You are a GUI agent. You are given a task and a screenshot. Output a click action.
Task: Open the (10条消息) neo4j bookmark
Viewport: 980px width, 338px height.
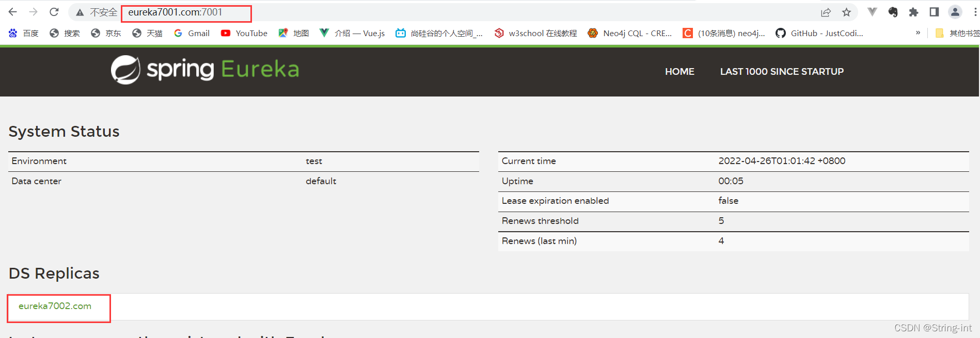click(x=724, y=33)
